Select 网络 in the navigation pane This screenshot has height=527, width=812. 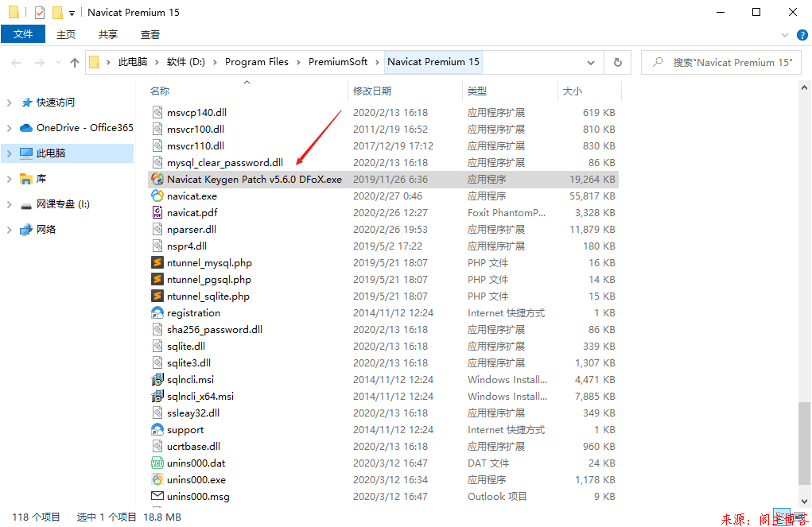(46, 230)
